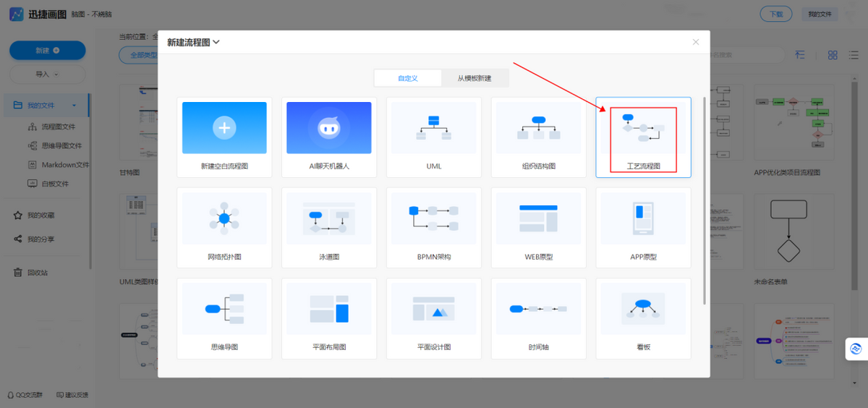Switch to the 从模板新建 tab
The image size is (868, 408).
coord(475,78)
